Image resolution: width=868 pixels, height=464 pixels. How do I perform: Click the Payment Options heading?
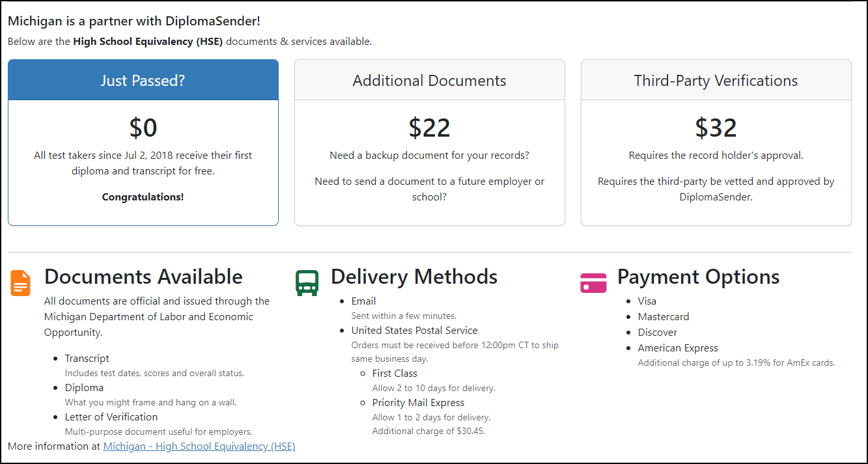click(698, 277)
